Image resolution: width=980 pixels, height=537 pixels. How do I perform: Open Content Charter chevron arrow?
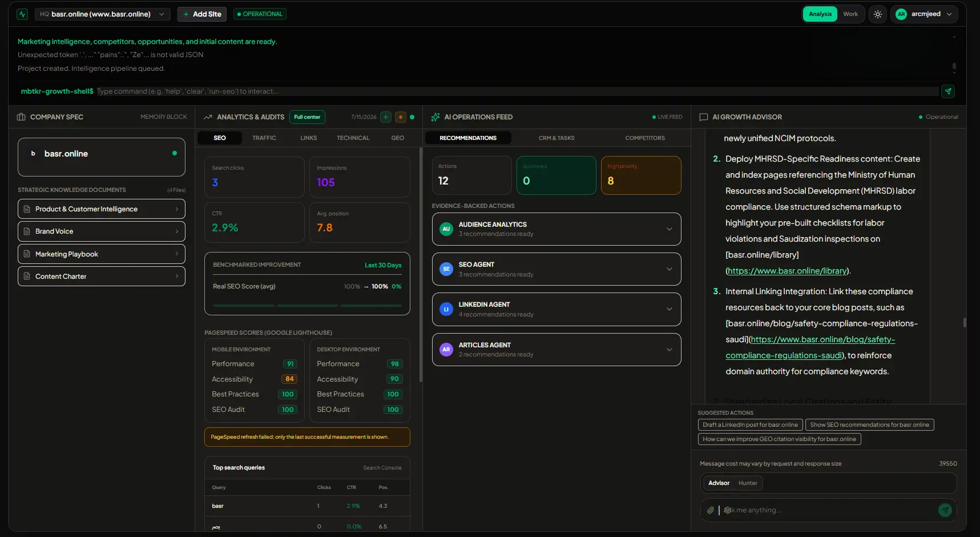coord(177,276)
